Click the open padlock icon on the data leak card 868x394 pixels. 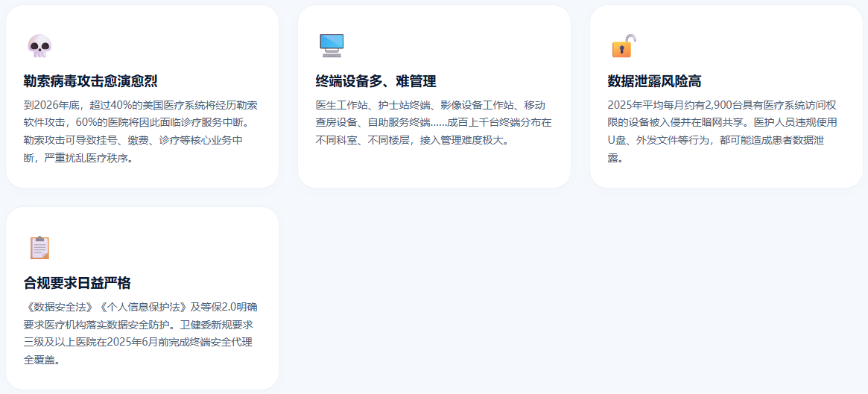(624, 46)
